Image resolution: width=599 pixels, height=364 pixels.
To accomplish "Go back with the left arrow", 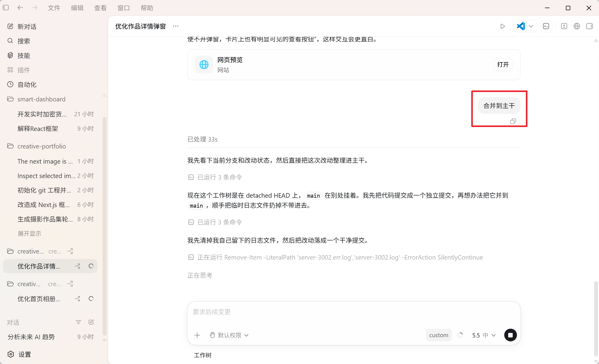I will [x=20, y=8].
